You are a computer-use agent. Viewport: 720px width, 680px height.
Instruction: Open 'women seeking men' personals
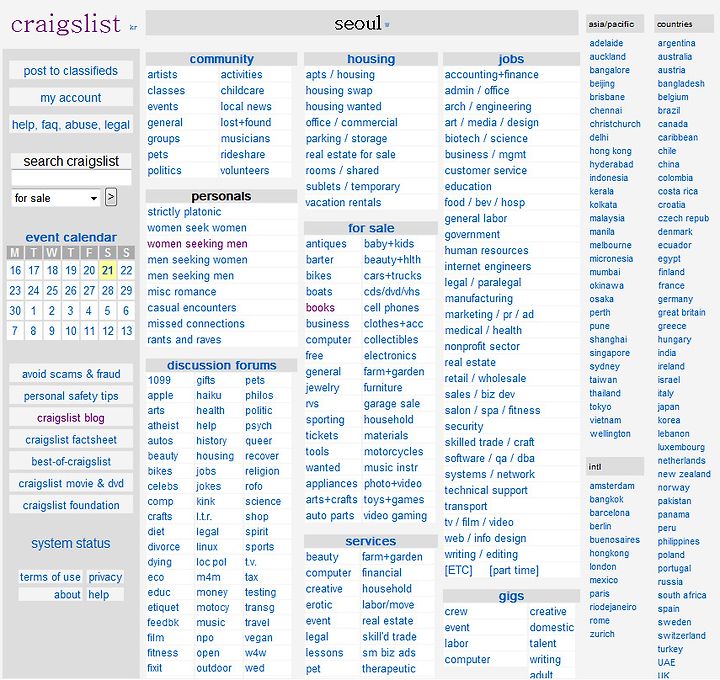pyautogui.click(x=197, y=244)
